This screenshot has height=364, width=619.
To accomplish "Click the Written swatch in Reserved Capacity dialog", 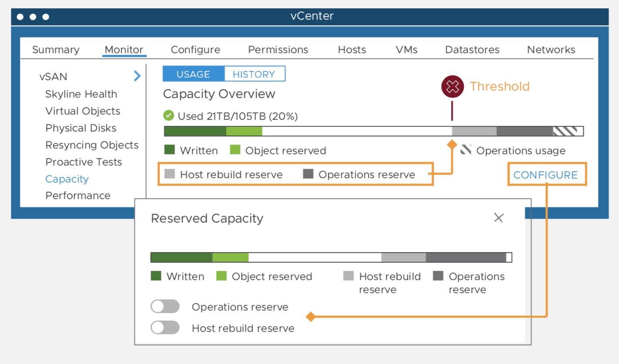I will (x=156, y=276).
